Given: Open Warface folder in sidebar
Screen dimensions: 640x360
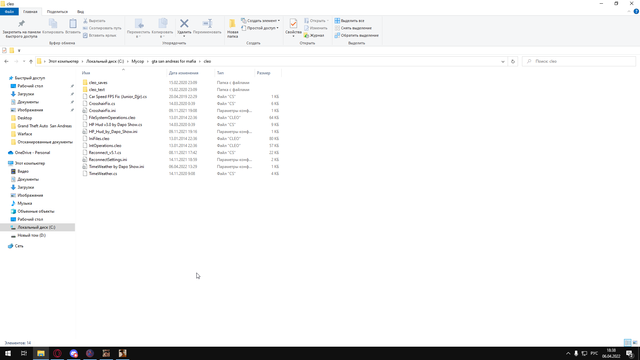Looking at the screenshot, I should 24,134.
